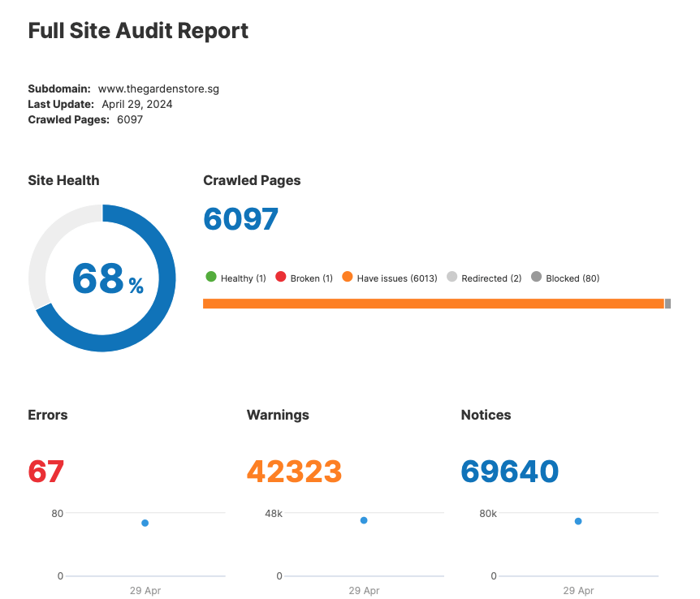Click the orange segment of crawled pages bar
The image size is (700, 599).
(433, 304)
